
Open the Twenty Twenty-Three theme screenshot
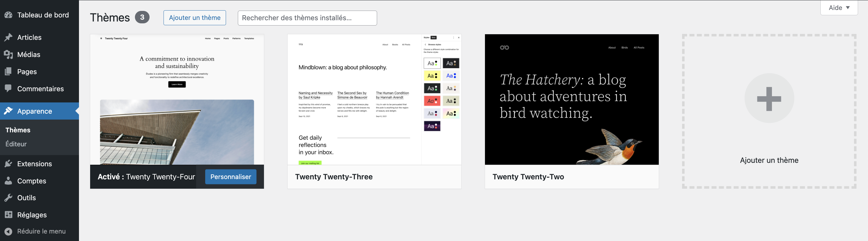coord(374,100)
